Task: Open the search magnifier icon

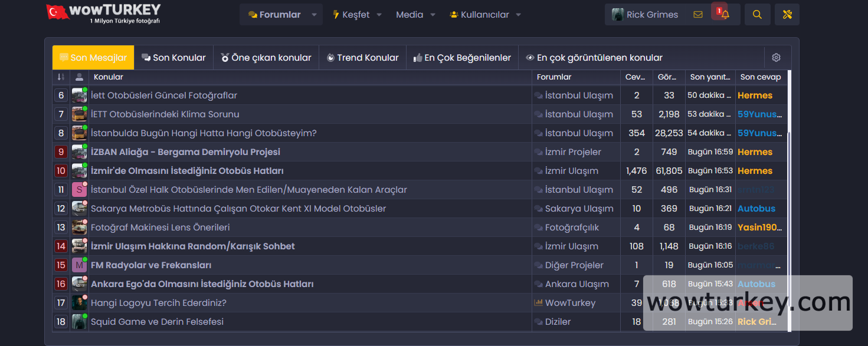Action: point(757,14)
